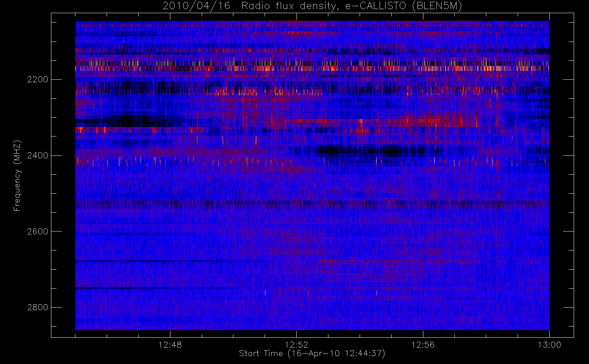Select the 2600 frequency tick label
589x364 pixels.
click(x=37, y=232)
